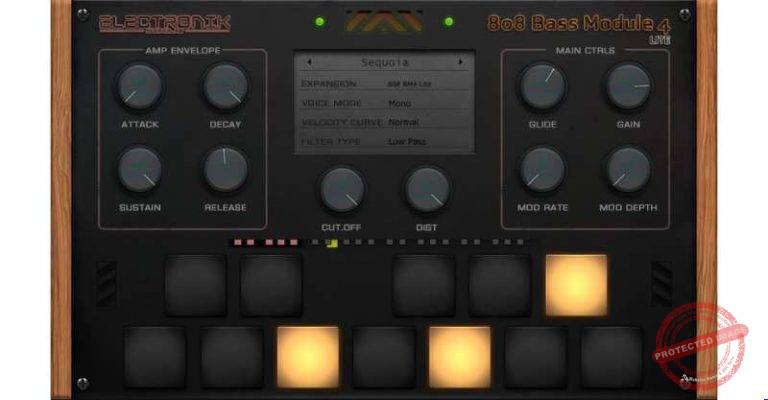The image size is (768, 400).
Task: Change Filter Type value Low Pass
Action: coord(407,141)
